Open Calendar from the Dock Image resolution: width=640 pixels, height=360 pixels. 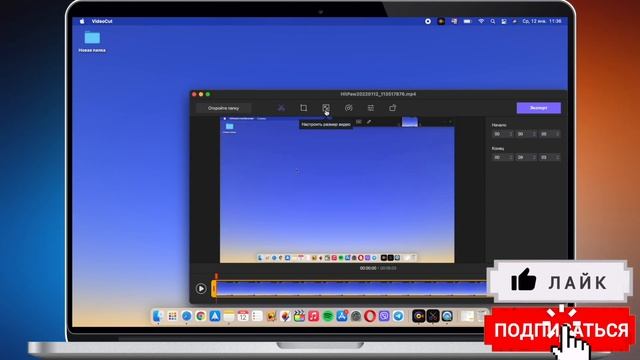pyautogui.click(x=243, y=316)
